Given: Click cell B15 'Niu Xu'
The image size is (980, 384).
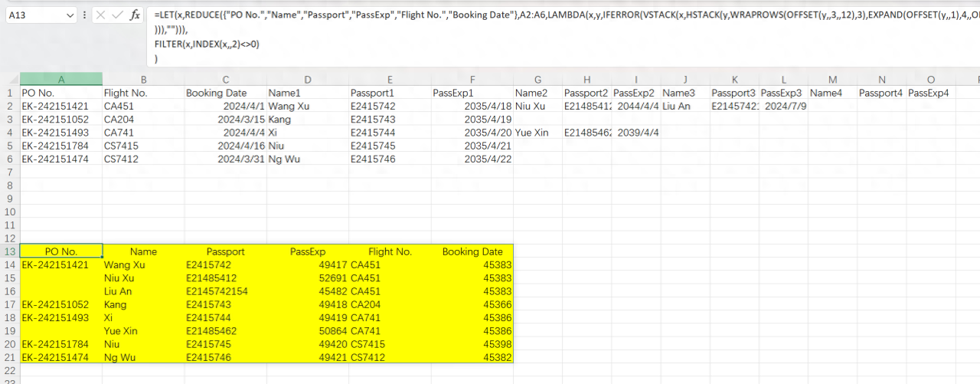Looking at the screenshot, I should point(143,278).
